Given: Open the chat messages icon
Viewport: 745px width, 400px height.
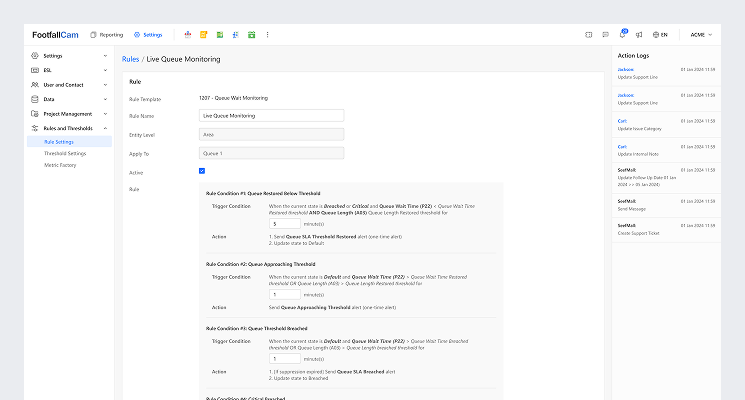Looking at the screenshot, I should coord(605,35).
